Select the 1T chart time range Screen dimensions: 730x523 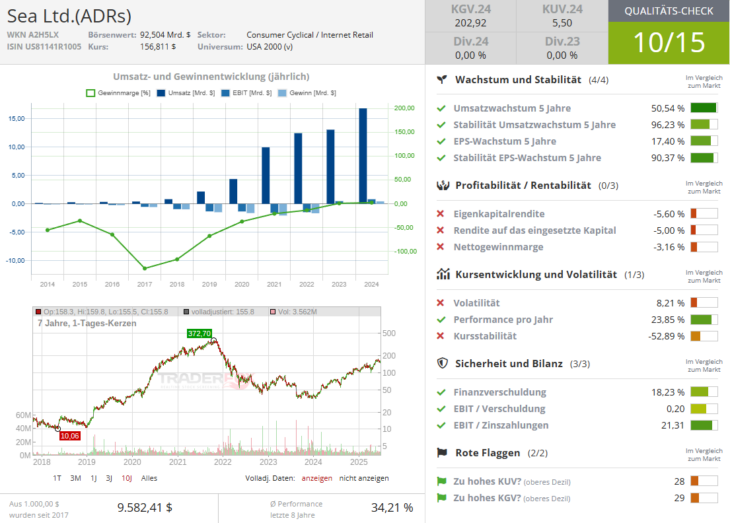click(x=57, y=478)
